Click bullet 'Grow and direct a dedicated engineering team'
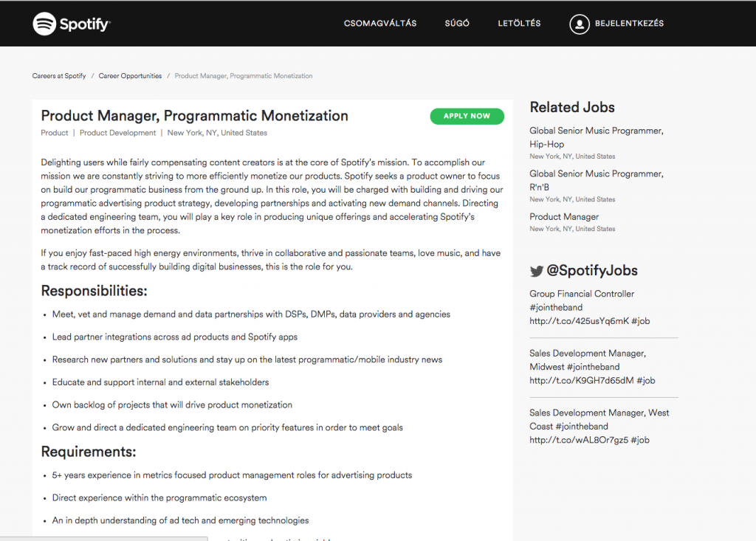This screenshot has width=756, height=541. click(x=227, y=427)
